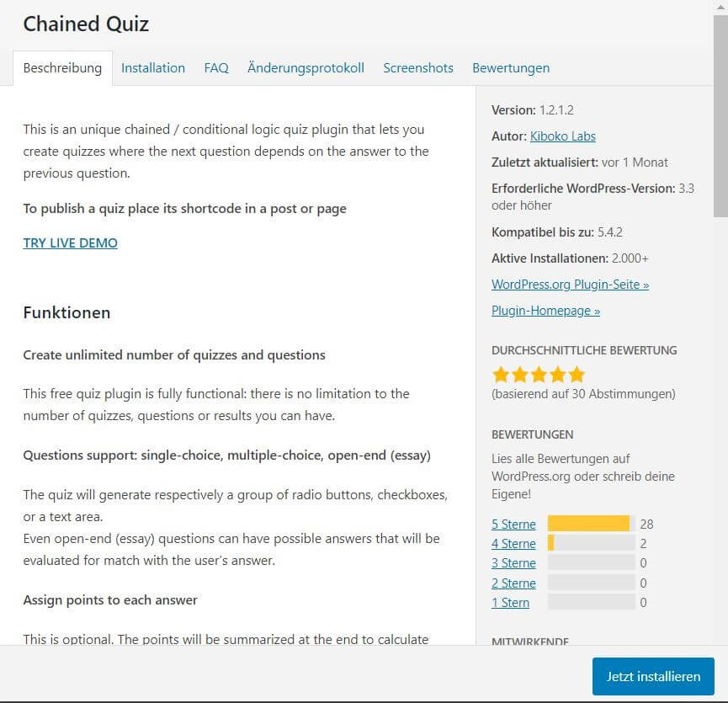Select the Beschreibung tab
This screenshot has width=728, height=703.
(62, 68)
